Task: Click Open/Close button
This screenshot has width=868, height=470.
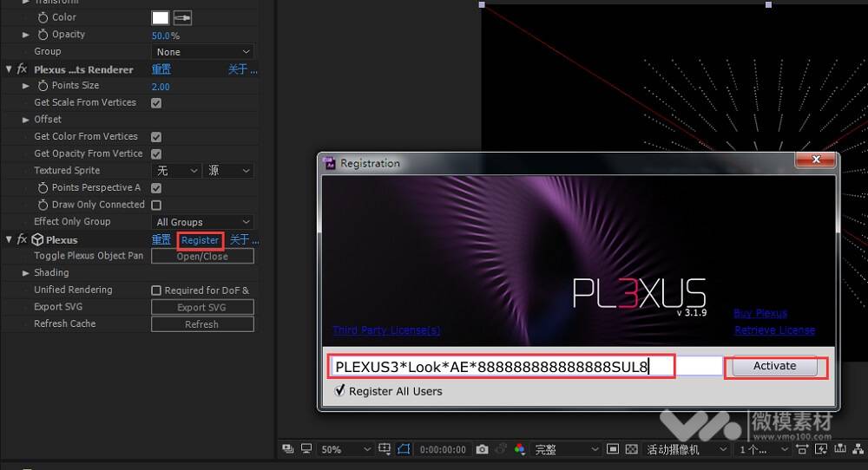Action: (x=202, y=256)
